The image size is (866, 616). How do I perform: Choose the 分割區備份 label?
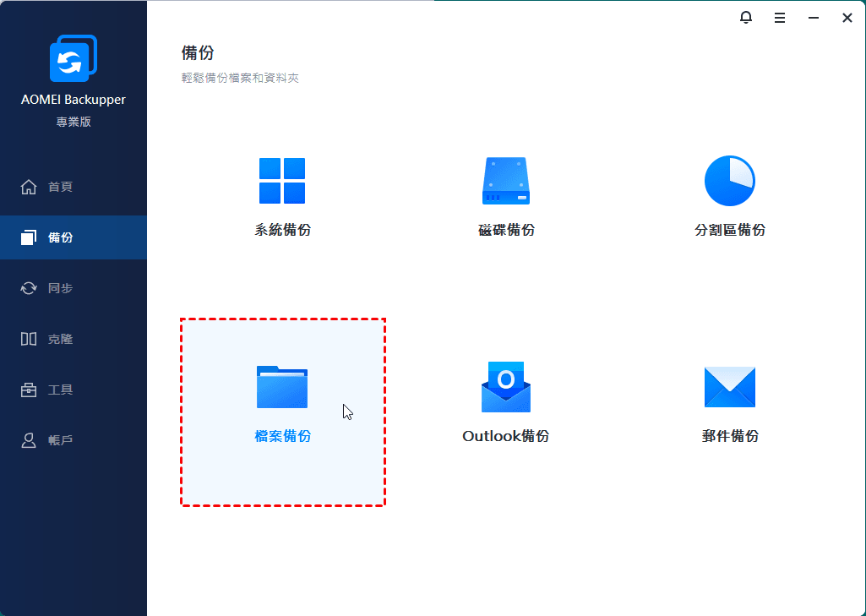tap(730, 230)
